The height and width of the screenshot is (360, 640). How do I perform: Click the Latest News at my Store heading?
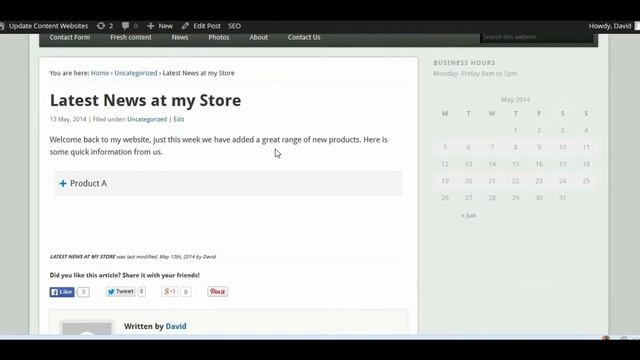click(x=145, y=100)
